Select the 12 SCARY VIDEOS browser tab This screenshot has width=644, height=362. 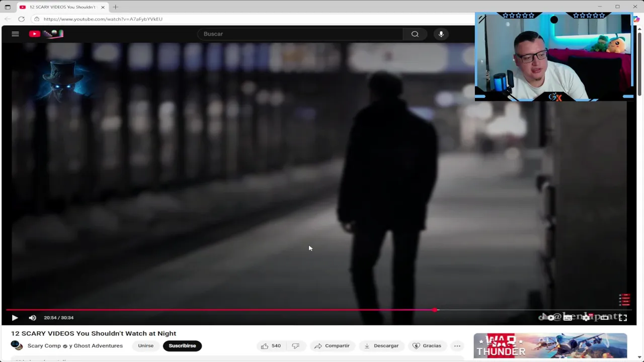coord(62,7)
